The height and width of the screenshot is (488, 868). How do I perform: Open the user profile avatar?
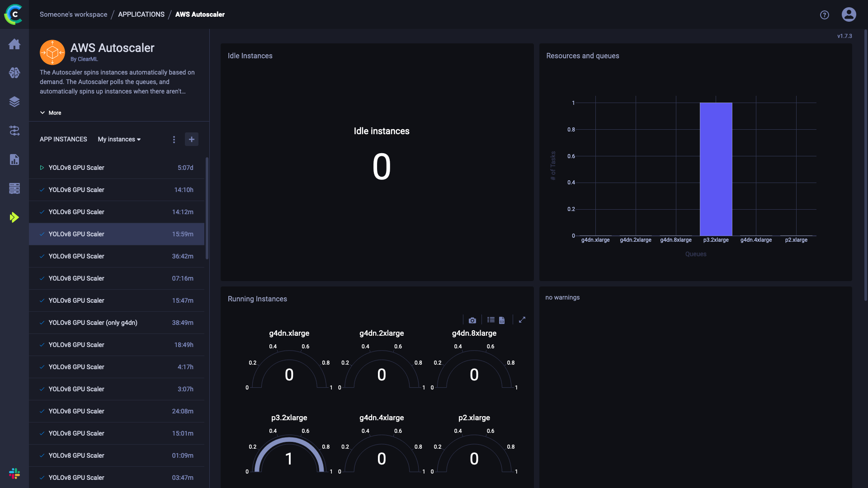(849, 14)
